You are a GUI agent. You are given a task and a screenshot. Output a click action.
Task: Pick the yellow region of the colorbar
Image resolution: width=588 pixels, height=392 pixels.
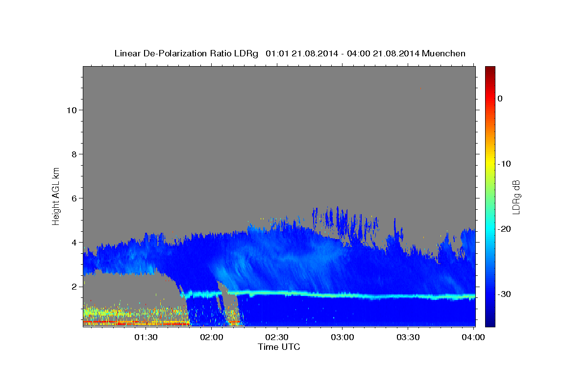click(490, 163)
